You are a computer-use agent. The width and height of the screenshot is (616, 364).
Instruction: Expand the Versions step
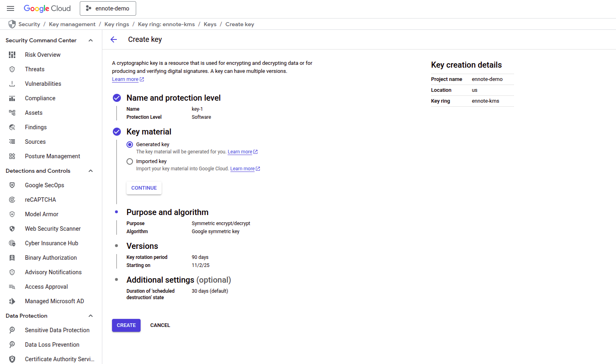pos(142,246)
